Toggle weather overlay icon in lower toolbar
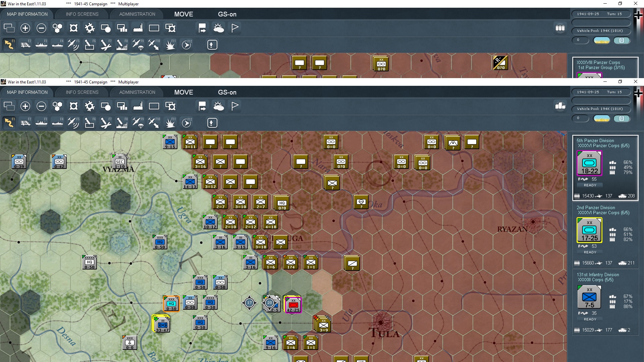The image size is (644, 362). click(x=219, y=106)
